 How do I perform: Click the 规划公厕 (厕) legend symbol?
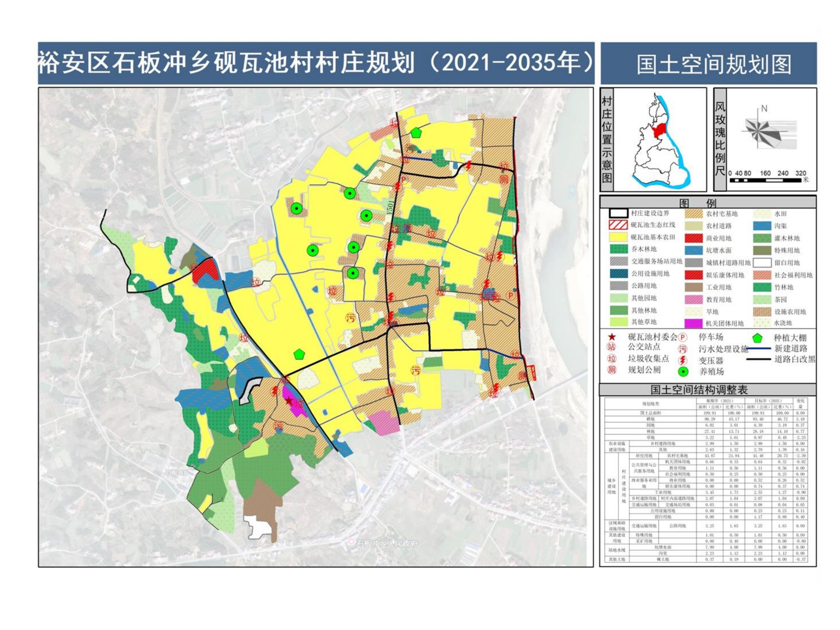612,370
